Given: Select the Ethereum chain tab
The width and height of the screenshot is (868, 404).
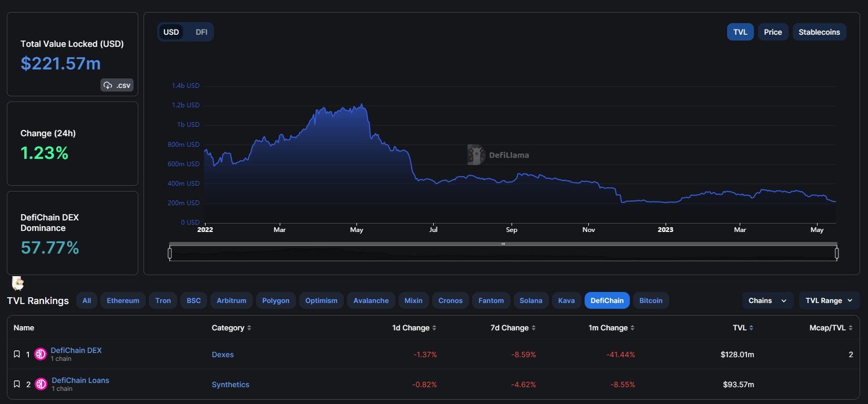Looking at the screenshot, I should pyautogui.click(x=123, y=300).
